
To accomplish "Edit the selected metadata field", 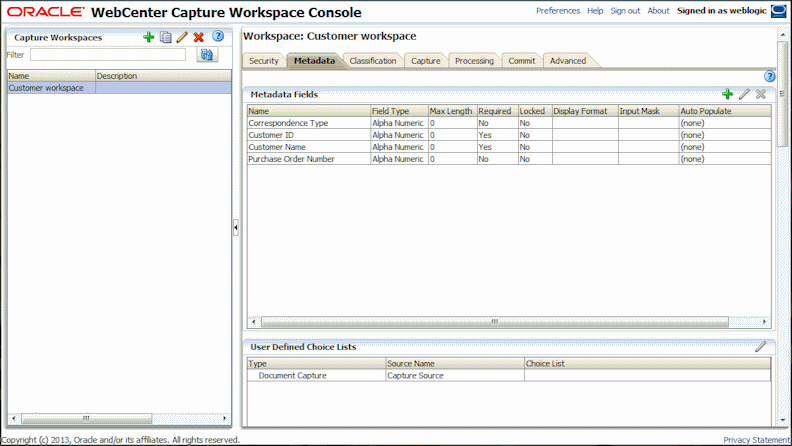I will tap(744, 94).
